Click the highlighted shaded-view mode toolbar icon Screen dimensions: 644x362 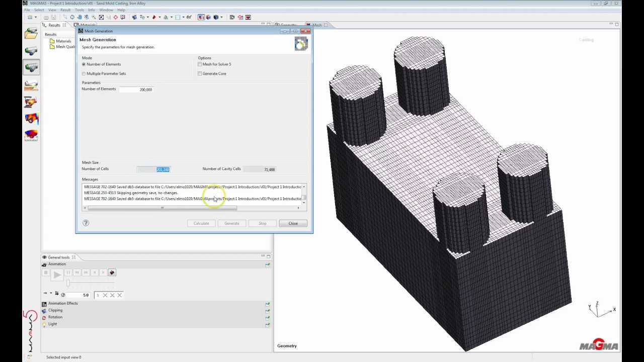200,17
